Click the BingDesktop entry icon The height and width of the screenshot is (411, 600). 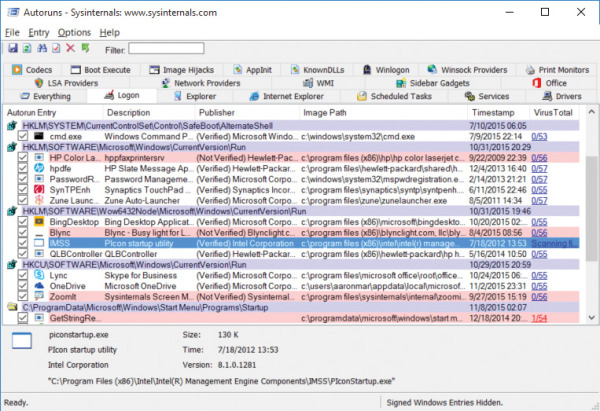39,222
